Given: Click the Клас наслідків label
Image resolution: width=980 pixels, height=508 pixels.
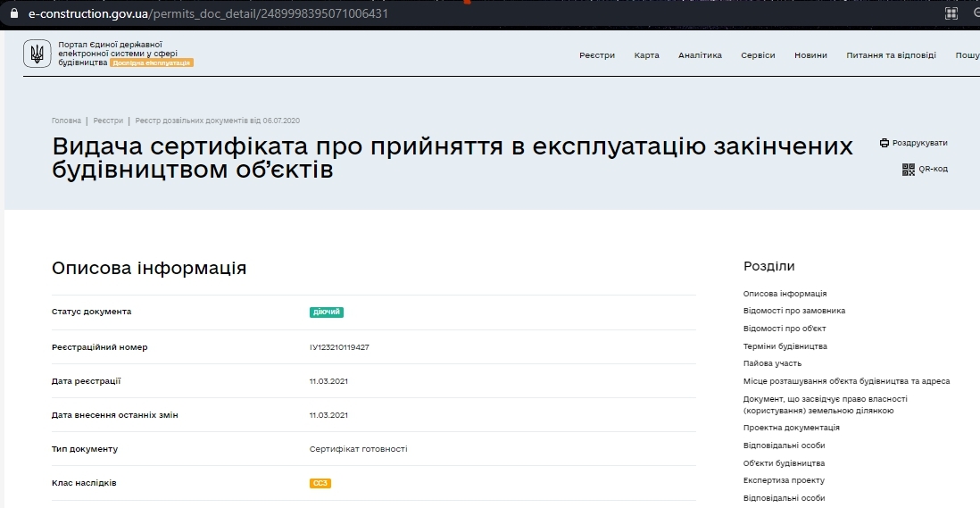Looking at the screenshot, I should (84, 483).
